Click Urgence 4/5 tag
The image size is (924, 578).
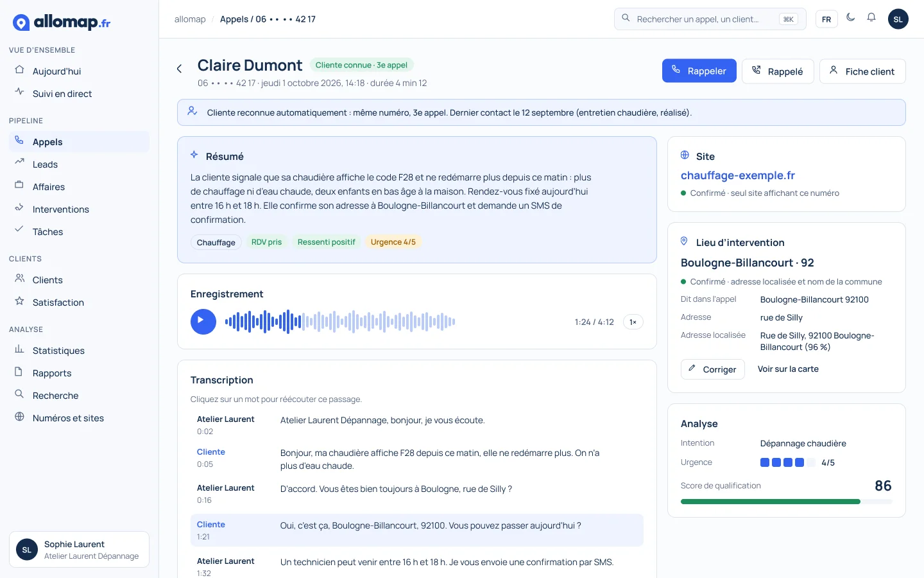393,242
